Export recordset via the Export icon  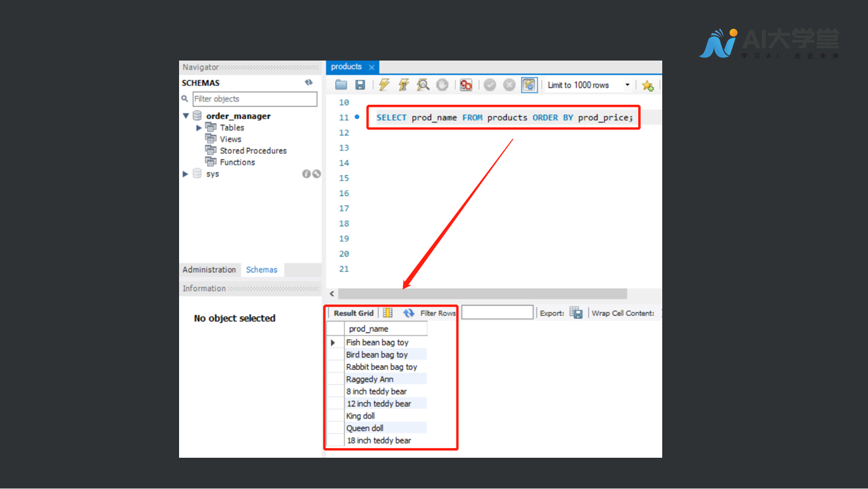point(576,313)
